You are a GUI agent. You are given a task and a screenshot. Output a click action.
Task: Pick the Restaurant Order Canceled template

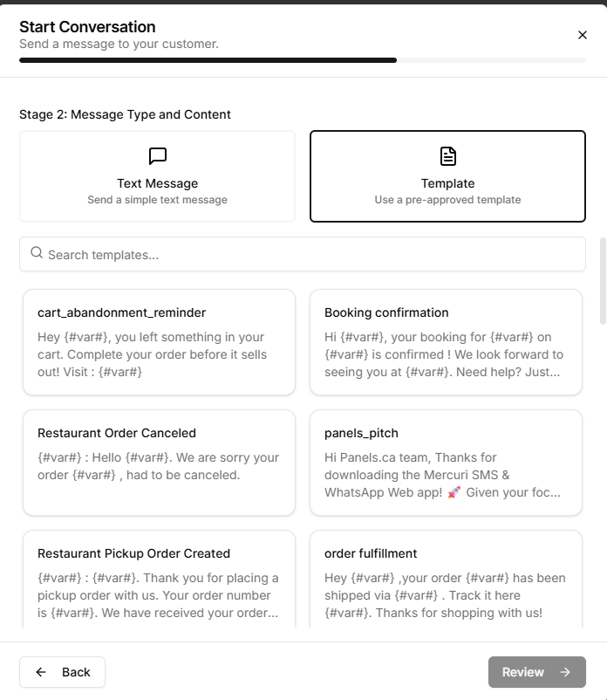tap(159, 463)
